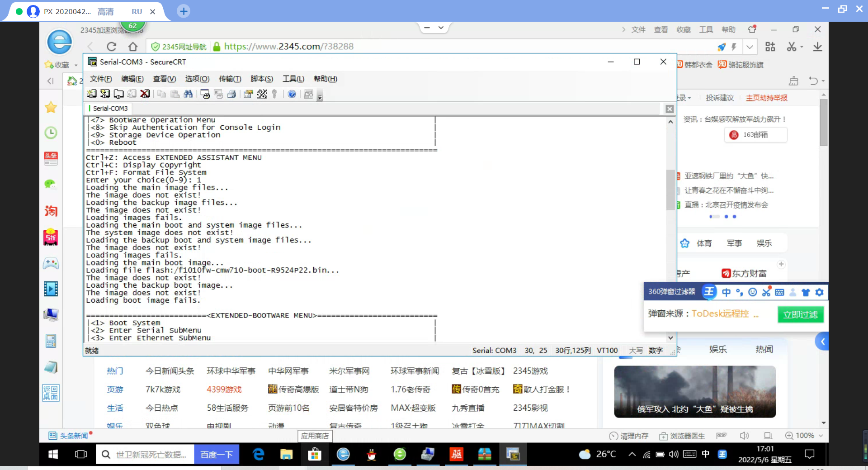868x470 pixels.
Task: Click 立即过滤 green button in popup
Action: pyautogui.click(x=800, y=314)
